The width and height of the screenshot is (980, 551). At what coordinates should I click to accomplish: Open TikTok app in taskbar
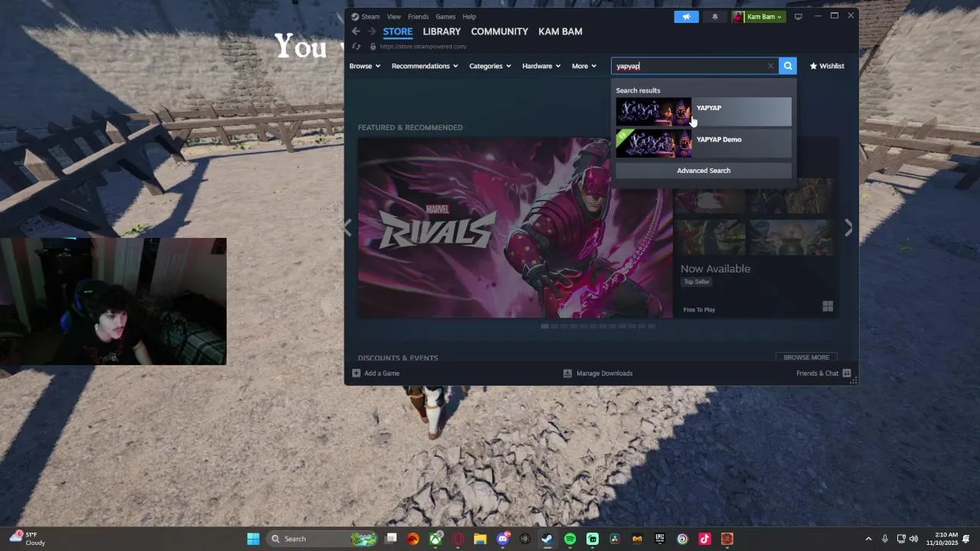704,539
